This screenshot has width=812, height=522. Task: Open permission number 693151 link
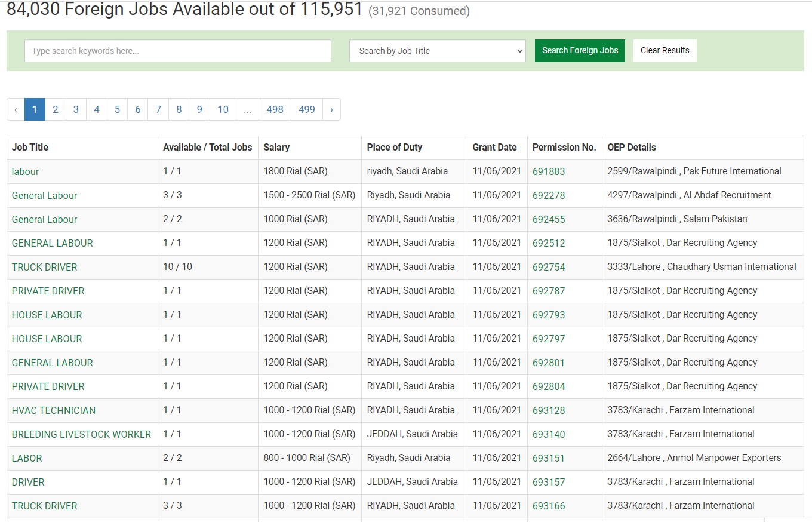coord(549,458)
